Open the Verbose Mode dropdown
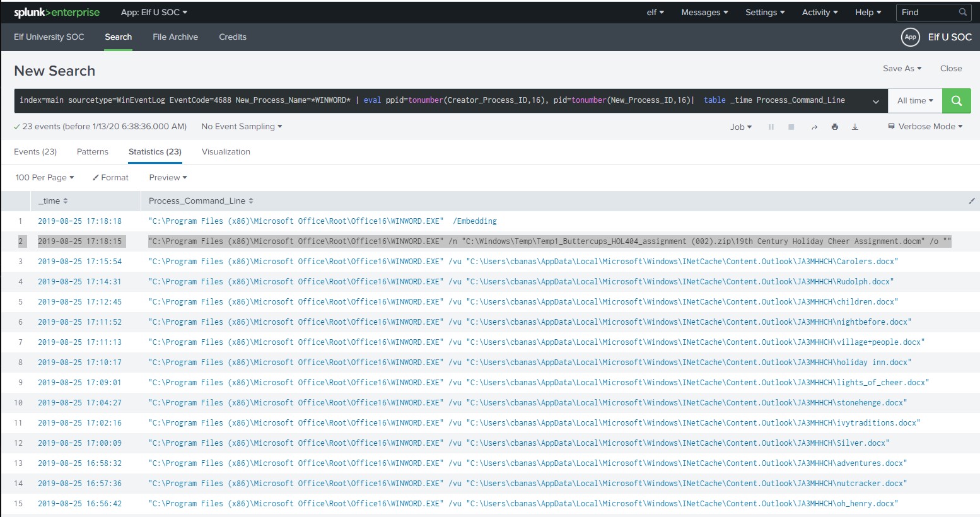Image resolution: width=980 pixels, height=517 pixels. point(925,127)
